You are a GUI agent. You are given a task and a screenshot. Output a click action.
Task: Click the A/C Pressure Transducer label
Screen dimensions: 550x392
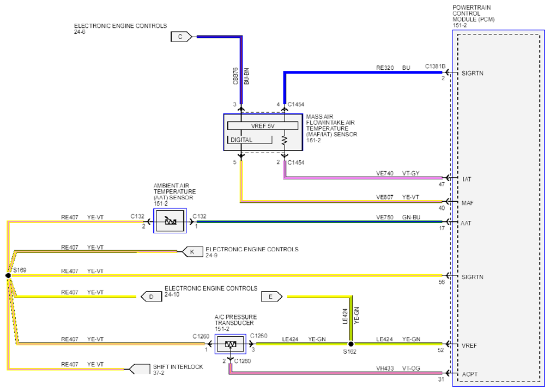(x=235, y=323)
